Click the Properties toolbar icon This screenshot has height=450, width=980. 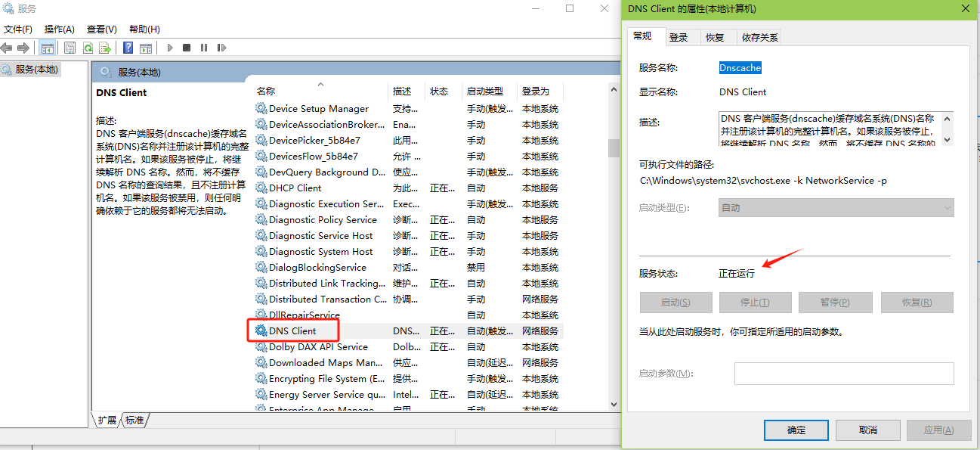pos(70,48)
